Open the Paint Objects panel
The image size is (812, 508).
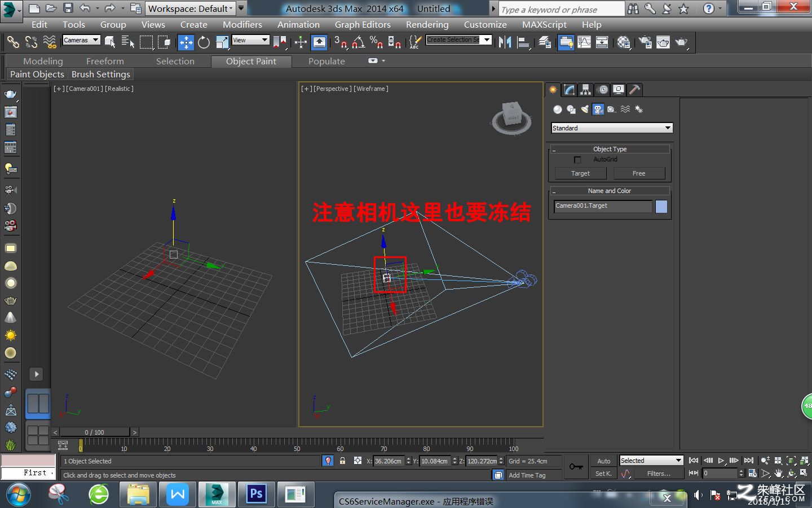37,75
